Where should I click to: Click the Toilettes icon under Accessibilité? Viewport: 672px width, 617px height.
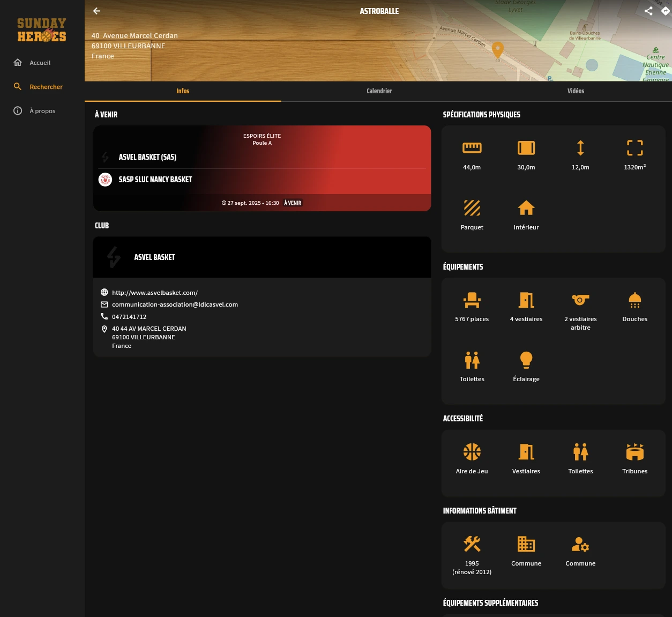[580, 452]
